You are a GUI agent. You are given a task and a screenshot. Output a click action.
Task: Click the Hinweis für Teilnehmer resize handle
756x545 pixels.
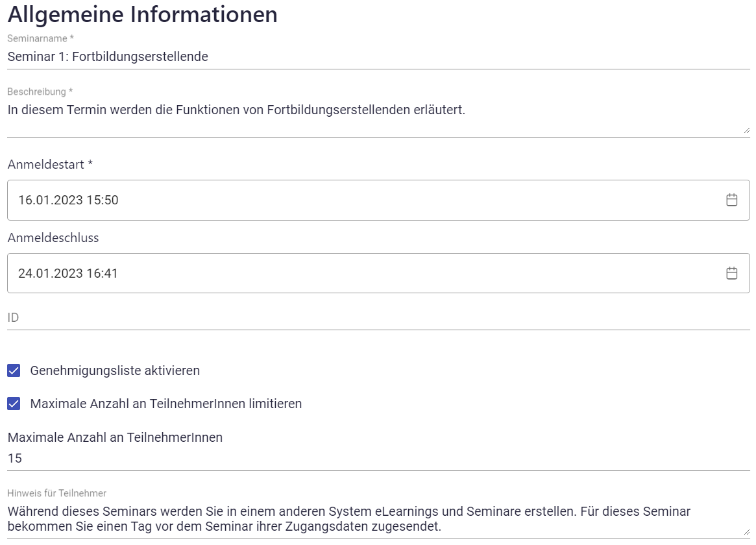coord(746,531)
